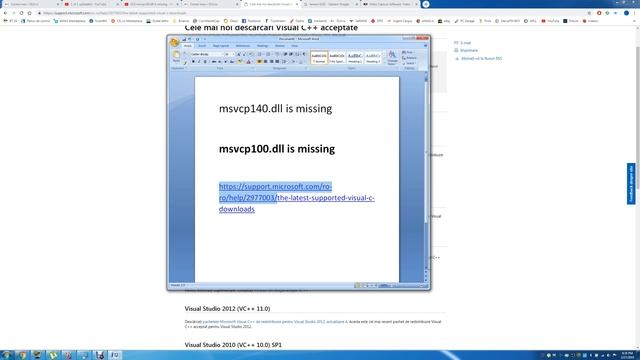Switch to the Insert ribbon tab
Screen dimensions: 640x360
202,46
